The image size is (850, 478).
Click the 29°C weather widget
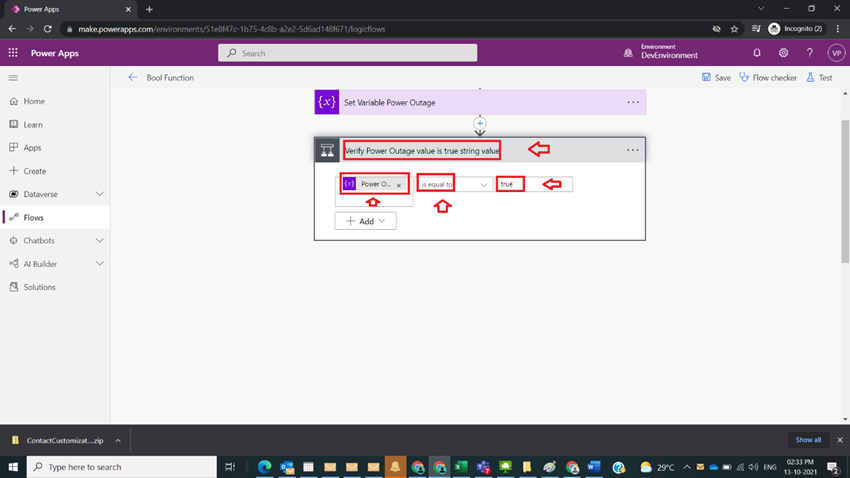pyautogui.click(x=657, y=467)
